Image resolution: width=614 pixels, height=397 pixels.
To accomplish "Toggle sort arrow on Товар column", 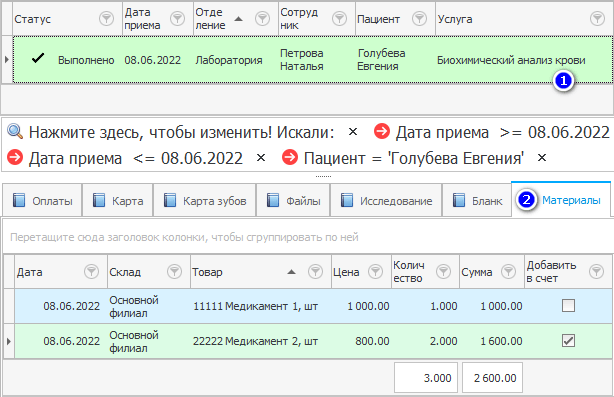I will [x=291, y=272].
